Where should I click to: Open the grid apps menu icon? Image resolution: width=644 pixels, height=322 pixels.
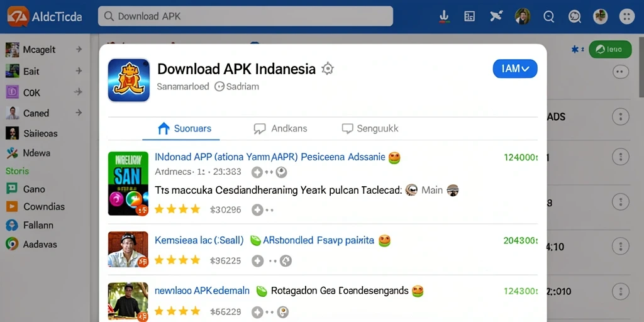click(x=627, y=16)
